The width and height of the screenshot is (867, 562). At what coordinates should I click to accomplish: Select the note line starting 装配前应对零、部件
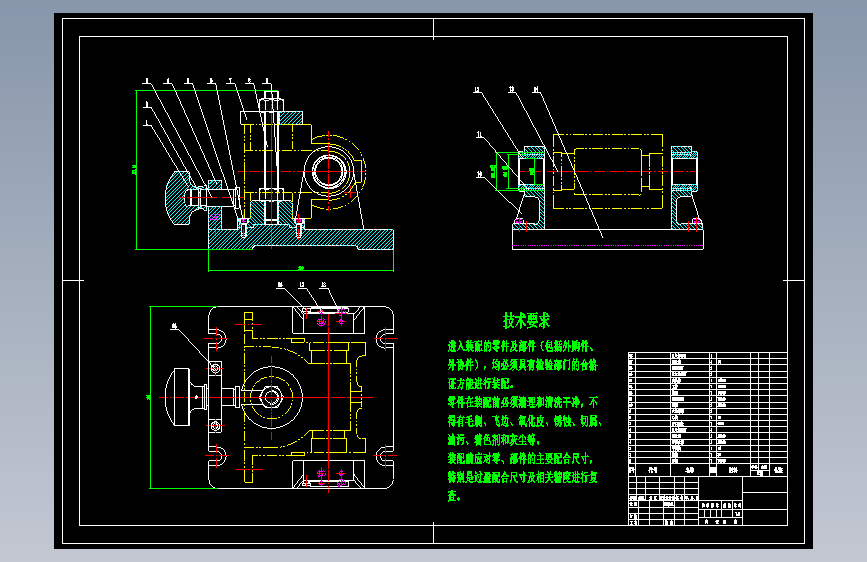click(x=520, y=459)
